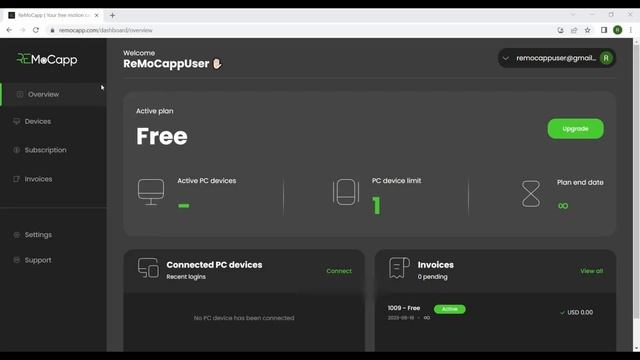Reload the page with refresh icon
Viewport: 640px width, 360px height.
(36, 30)
